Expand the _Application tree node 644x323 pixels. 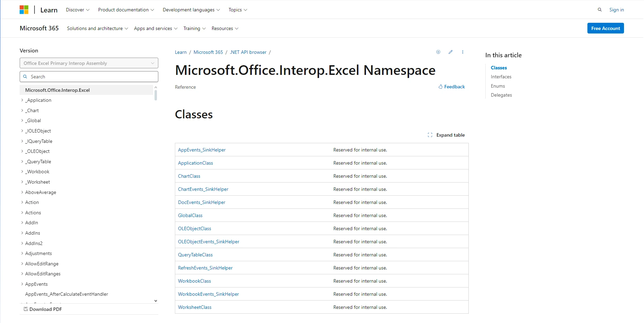(22, 100)
